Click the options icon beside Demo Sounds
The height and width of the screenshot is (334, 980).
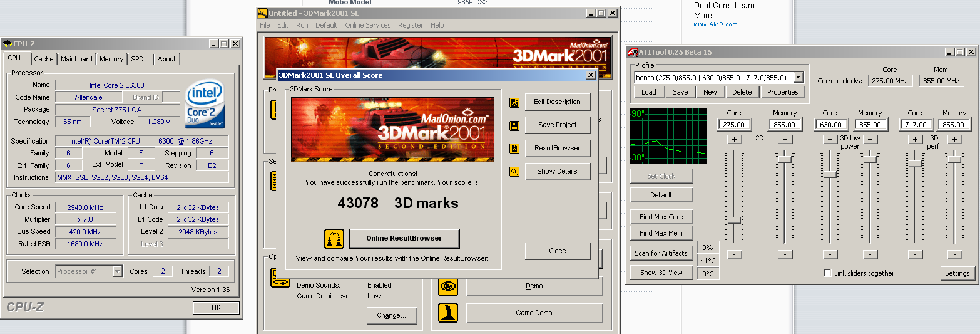[280, 278]
